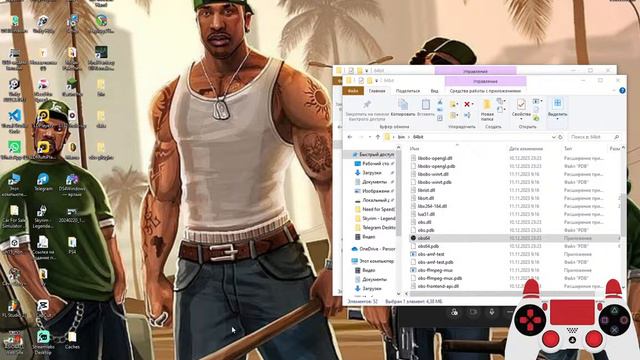Select 'Этот компьютер' in navigation pane

pyautogui.click(x=373, y=261)
